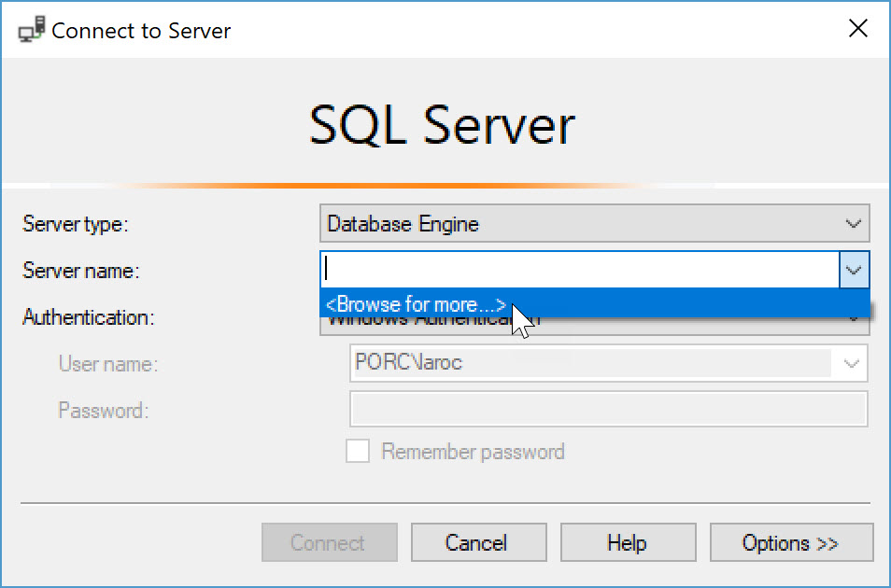Click the Password entry field
891x588 pixels.
tap(608, 409)
